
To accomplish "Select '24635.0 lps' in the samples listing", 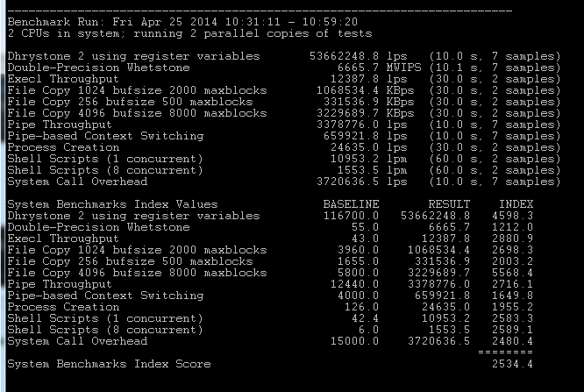I will [x=368, y=147].
